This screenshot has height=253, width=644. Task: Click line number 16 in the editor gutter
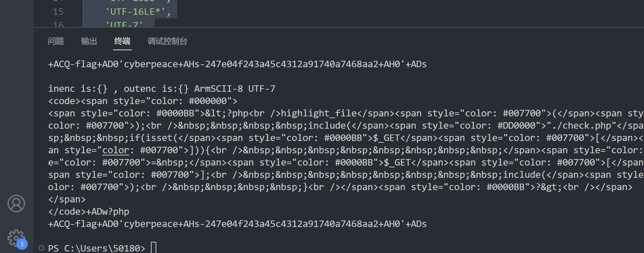58,25
